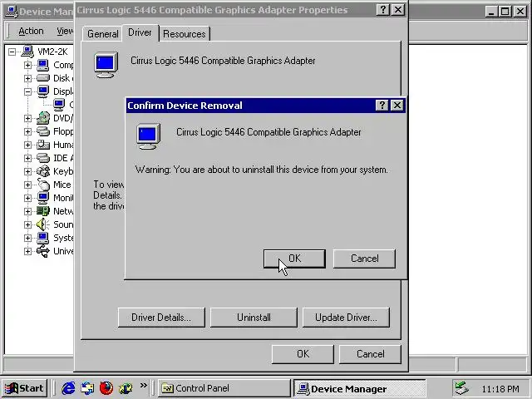Click the blue monitor icon in the removal dialog

pyautogui.click(x=148, y=136)
